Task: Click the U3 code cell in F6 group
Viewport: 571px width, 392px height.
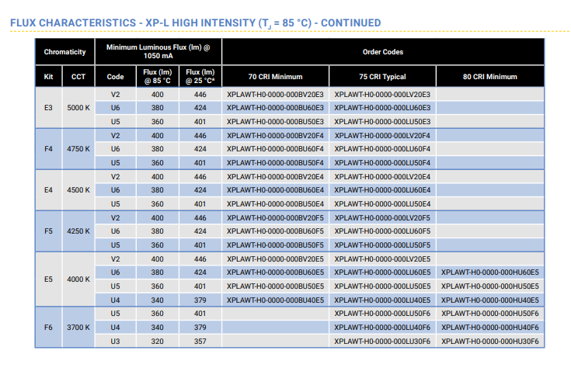Action: 116,342
